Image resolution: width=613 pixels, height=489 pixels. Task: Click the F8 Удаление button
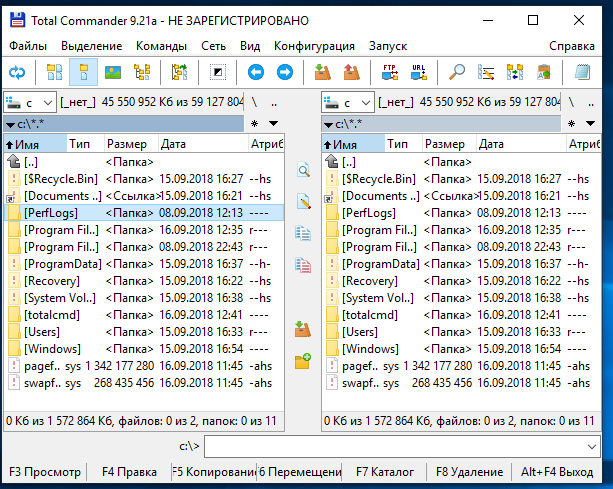pos(469,472)
